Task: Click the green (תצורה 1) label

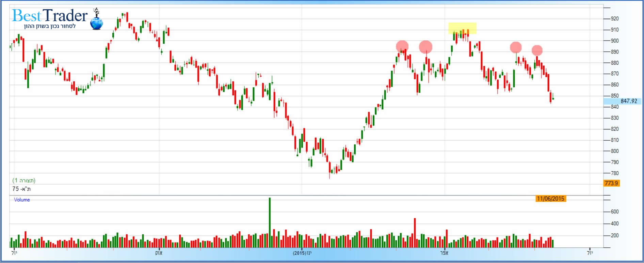Action: [x=24, y=180]
